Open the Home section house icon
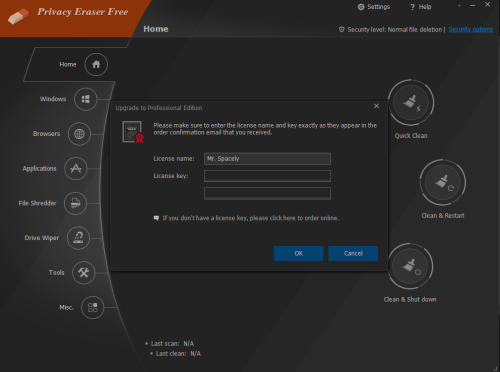The image size is (500, 372). tap(96, 64)
